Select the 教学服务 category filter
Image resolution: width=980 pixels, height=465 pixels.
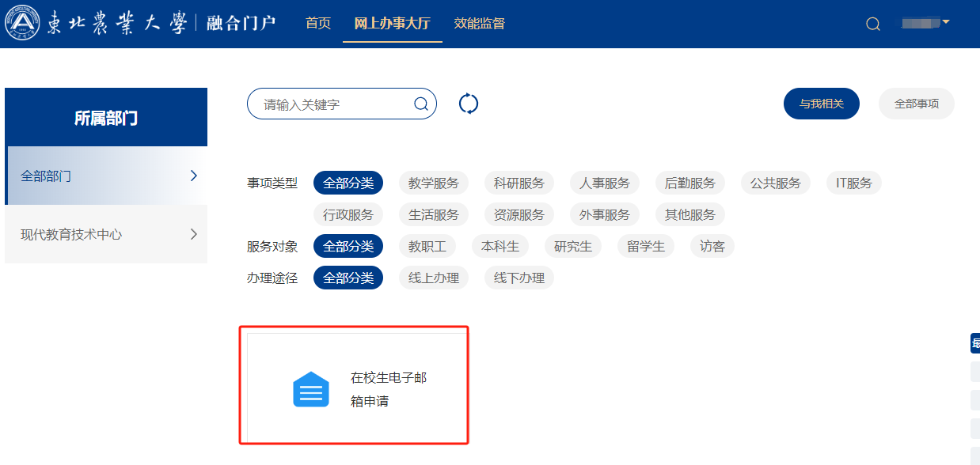(434, 183)
